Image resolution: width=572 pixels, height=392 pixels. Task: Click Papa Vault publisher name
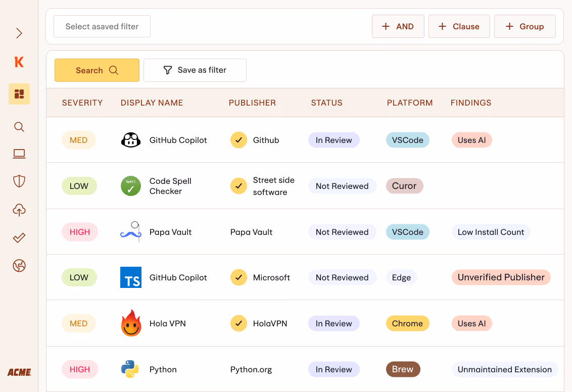point(251,232)
